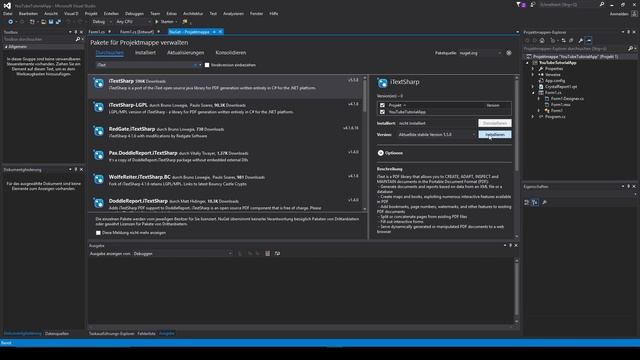Image resolution: width=640 pixels, height=360 pixels.
Task: Open the package source nuget.org dropdown
Action: click(x=480, y=53)
